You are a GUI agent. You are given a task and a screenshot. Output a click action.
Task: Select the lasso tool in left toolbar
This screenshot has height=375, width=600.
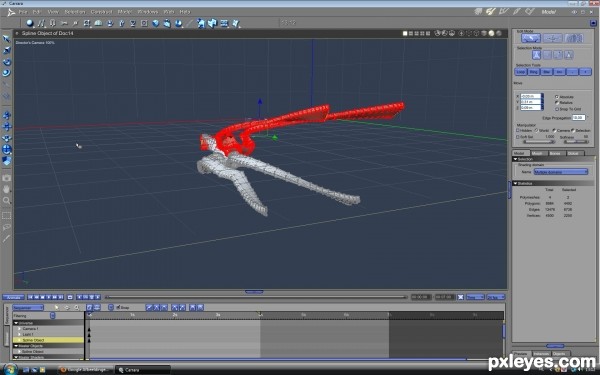pos(7,227)
